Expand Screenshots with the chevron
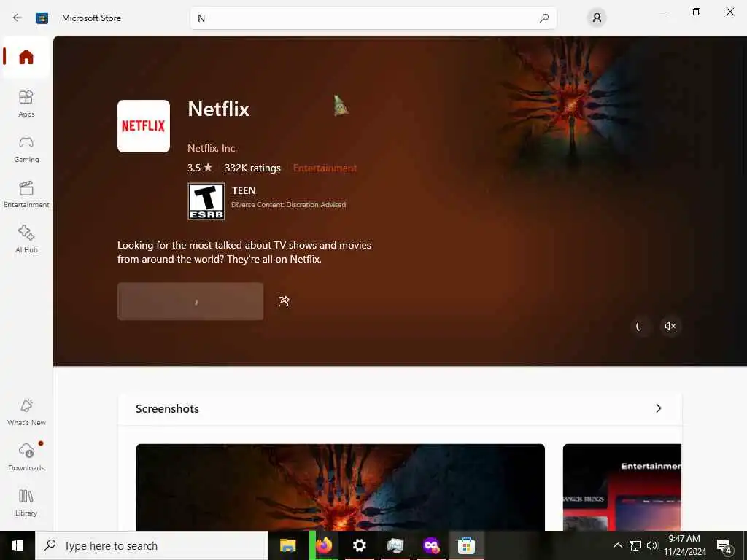 point(659,408)
